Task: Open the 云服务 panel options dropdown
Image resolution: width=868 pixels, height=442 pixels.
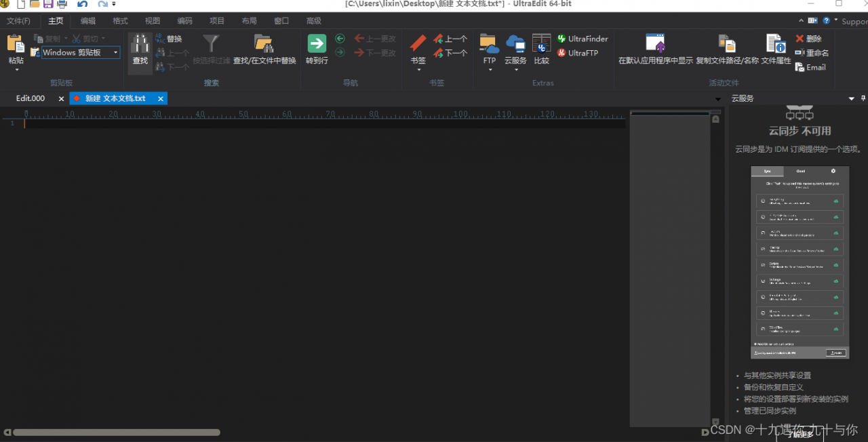Action: (x=852, y=99)
